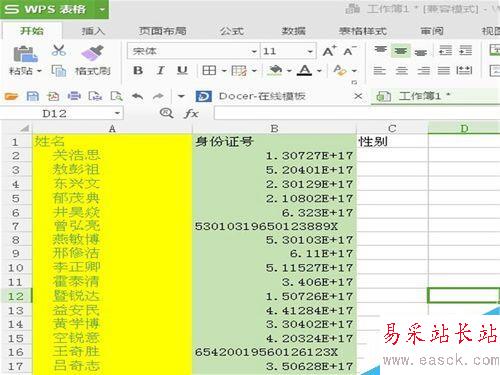Click cell with 530103196501238​89X
The image size is (500, 375).
coord(274,226)
